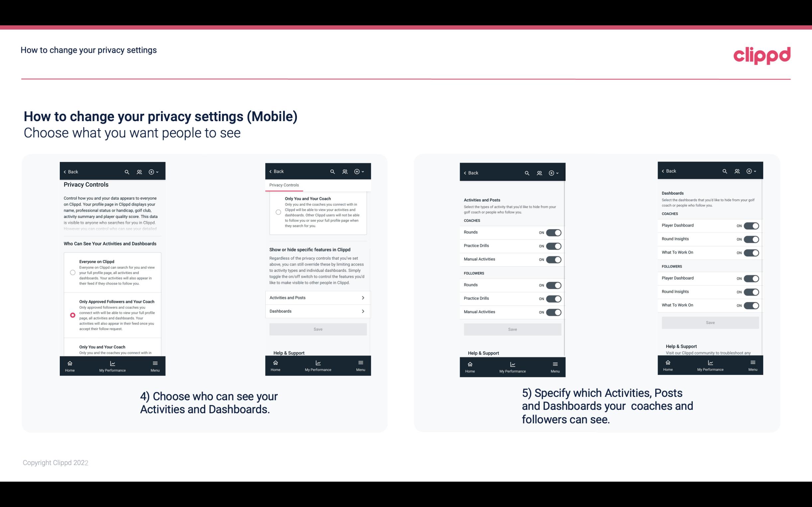Click Save button in Dashboards screen

tap(710, 323)
